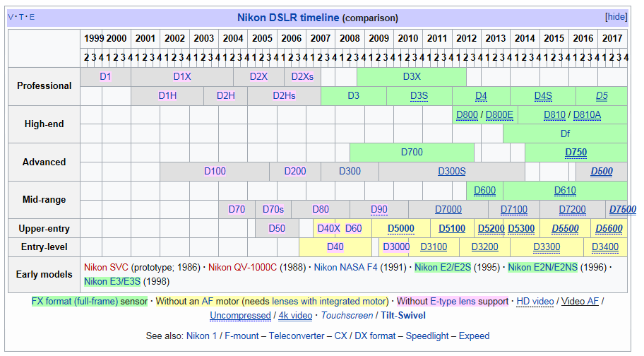Open the D3 camera link

point(354,95)
